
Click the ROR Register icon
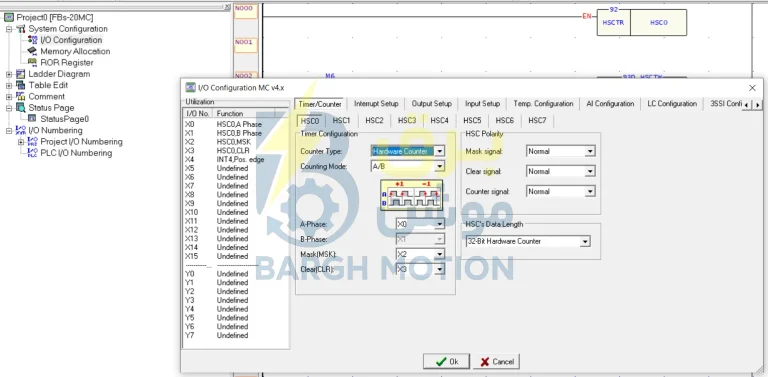pyautogui.click(x=32, y=63)
